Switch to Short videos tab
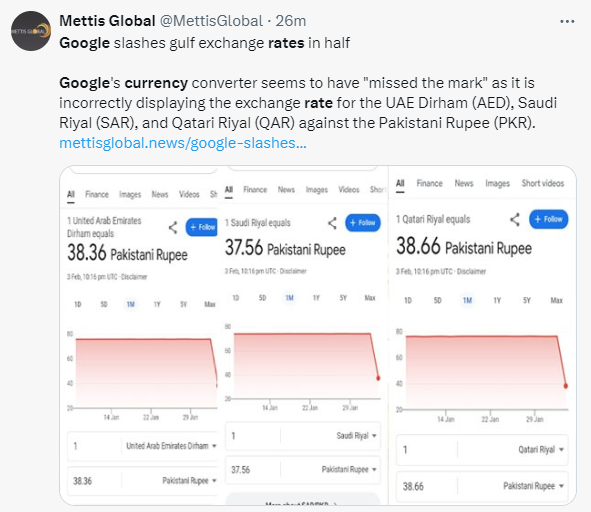The width and height of the screenshot is (591, 512). click(543, 183)
